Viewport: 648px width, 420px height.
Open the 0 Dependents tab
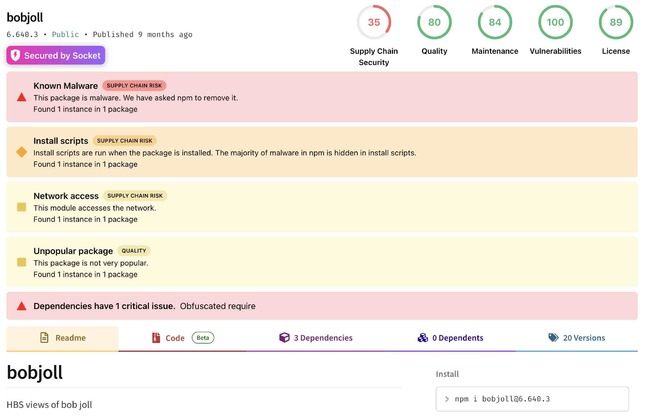(x=450, y=338)
